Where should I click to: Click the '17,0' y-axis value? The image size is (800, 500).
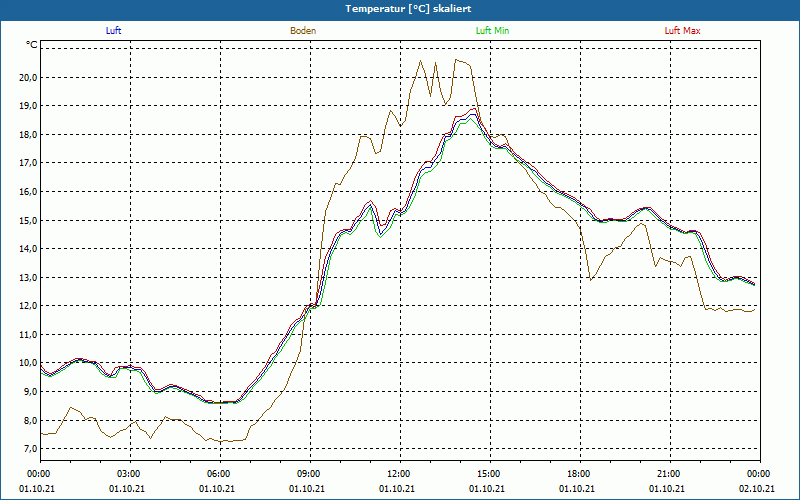29,163
